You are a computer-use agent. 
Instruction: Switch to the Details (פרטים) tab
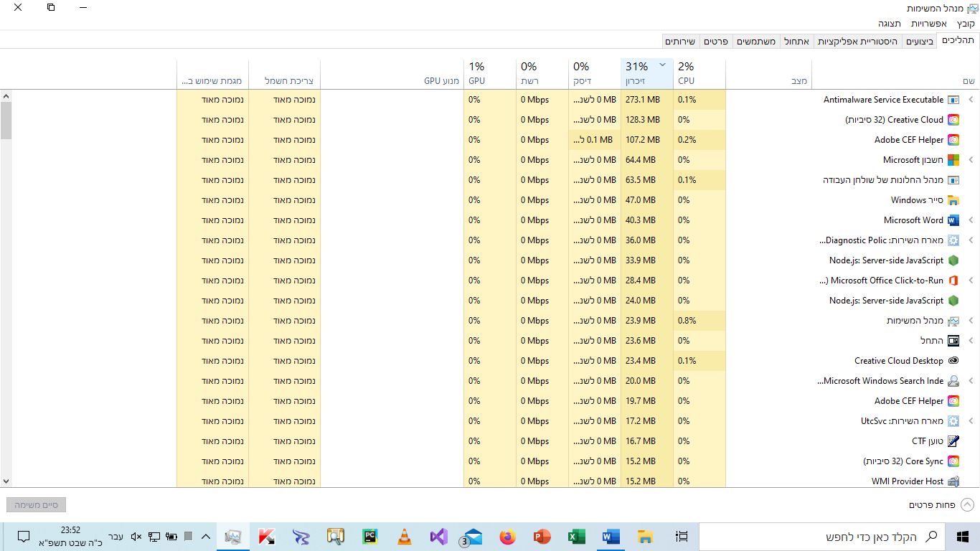point(716,42)
